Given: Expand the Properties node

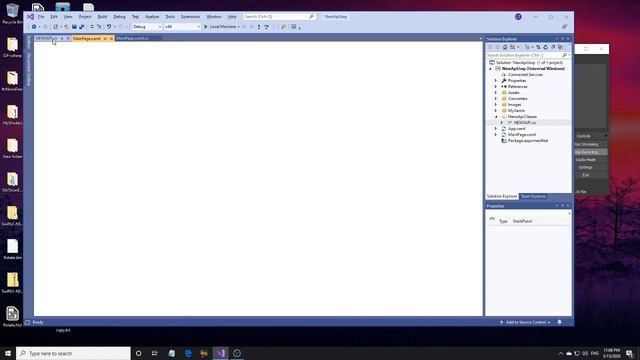Looking at the screenshot, I should [x=496, y=80].
